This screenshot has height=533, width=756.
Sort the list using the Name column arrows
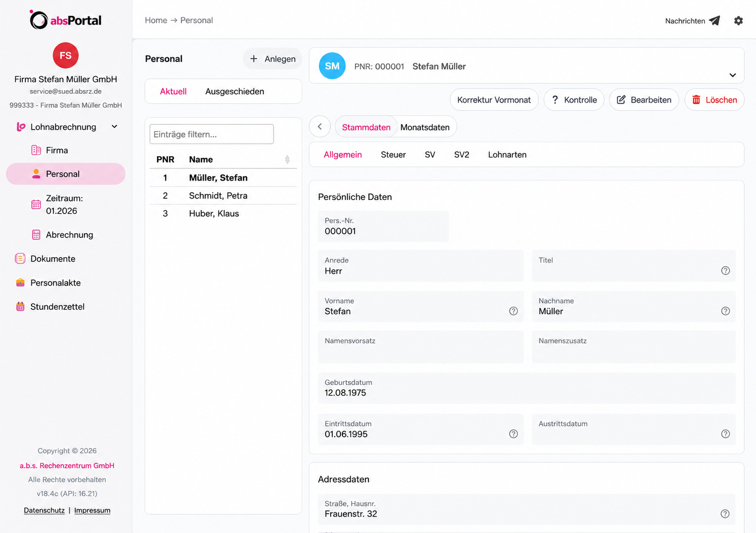[287, 159]
